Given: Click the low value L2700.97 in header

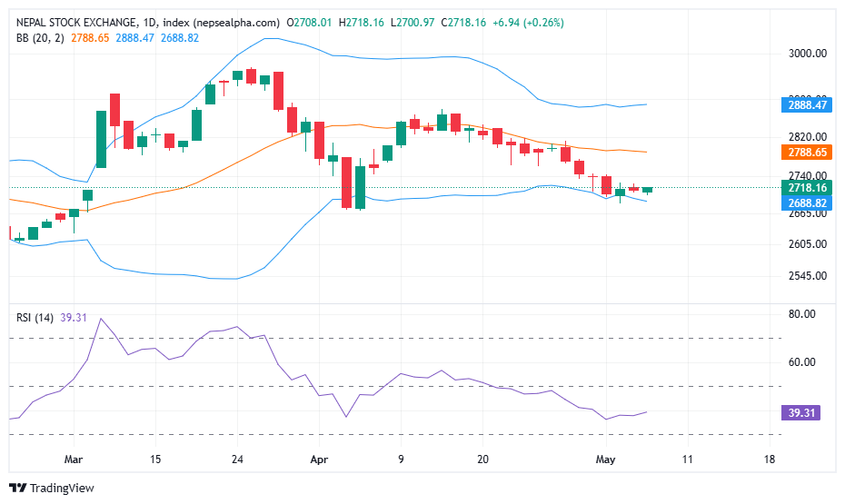Looking at the screenshot, I should point(413,23).
